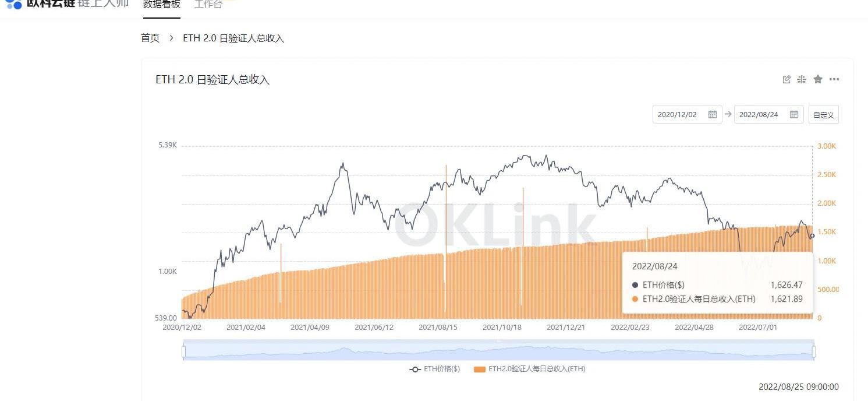Favorite this chart with the star icon
This screenshot has width=868, height=401.
818,79
